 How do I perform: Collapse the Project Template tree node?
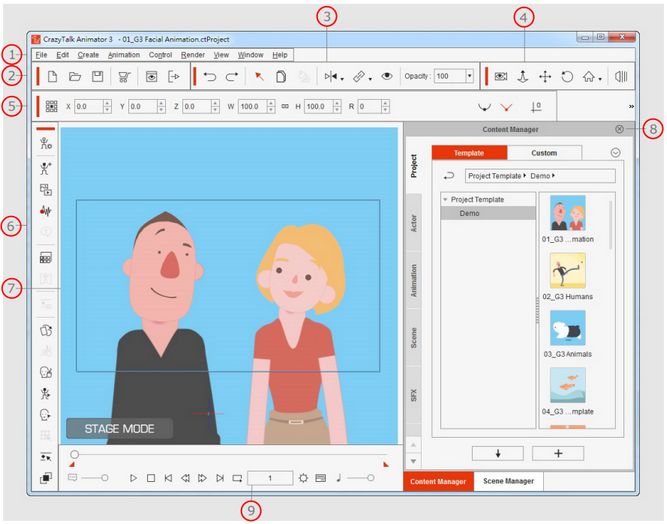(445, 199)
